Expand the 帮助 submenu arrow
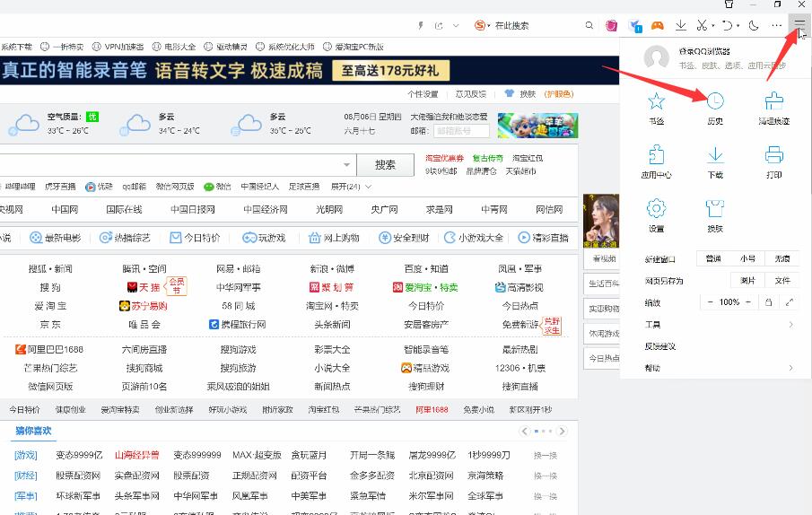The width and height of the screenshot is (812, 515). coord(790,368)
